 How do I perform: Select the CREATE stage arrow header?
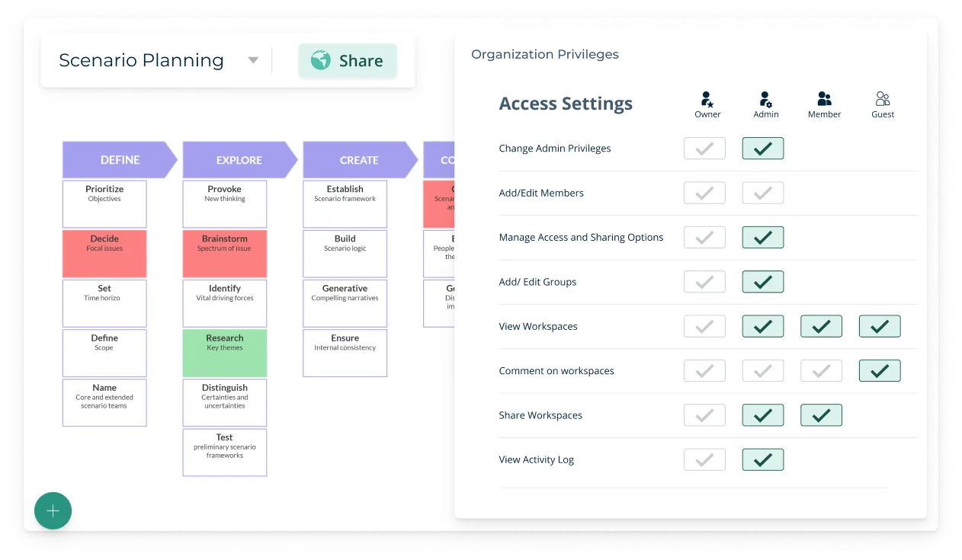(x=359, y=160)
